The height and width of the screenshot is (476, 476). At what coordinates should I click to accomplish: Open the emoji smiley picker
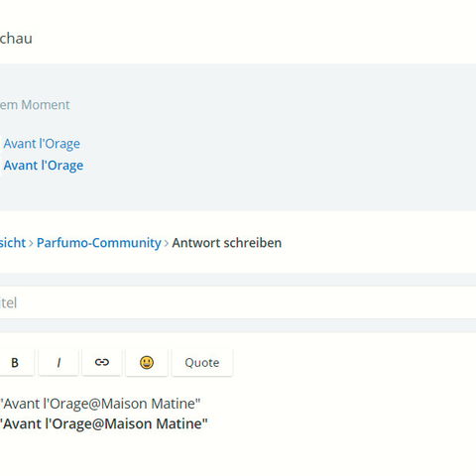(x=147, y=363)
